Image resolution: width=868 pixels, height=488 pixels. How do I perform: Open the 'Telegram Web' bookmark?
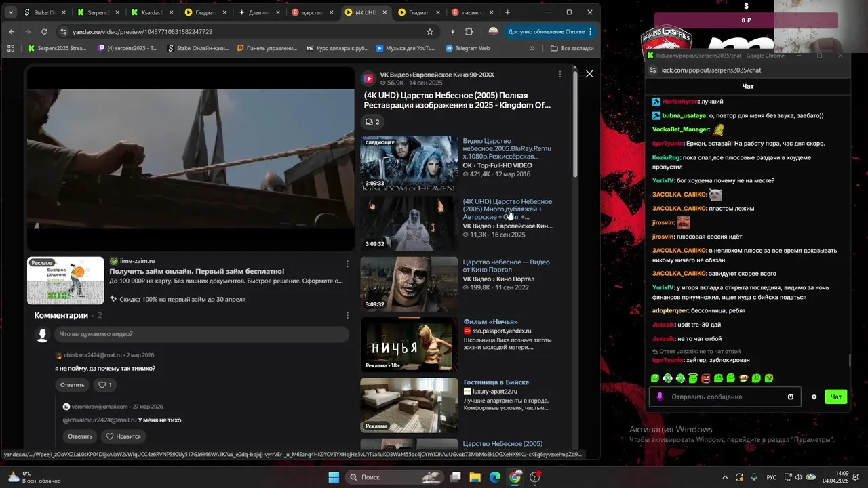(468, 48)
